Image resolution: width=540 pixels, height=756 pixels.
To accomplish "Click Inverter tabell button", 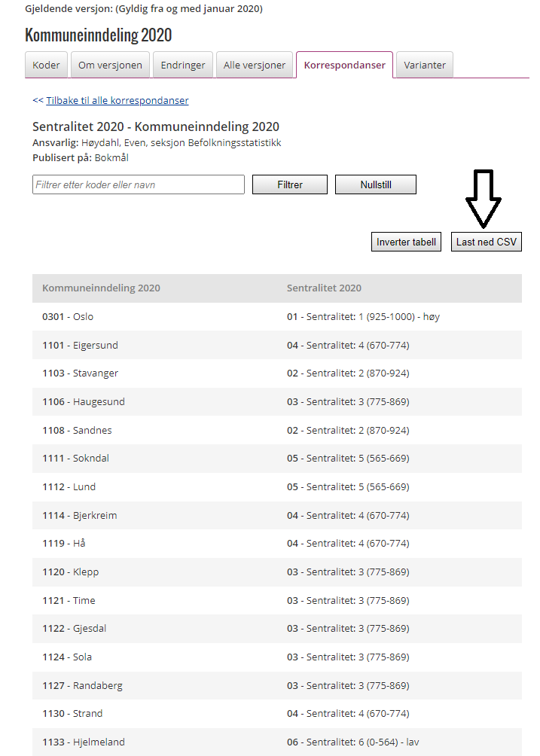I will (407, 242).
